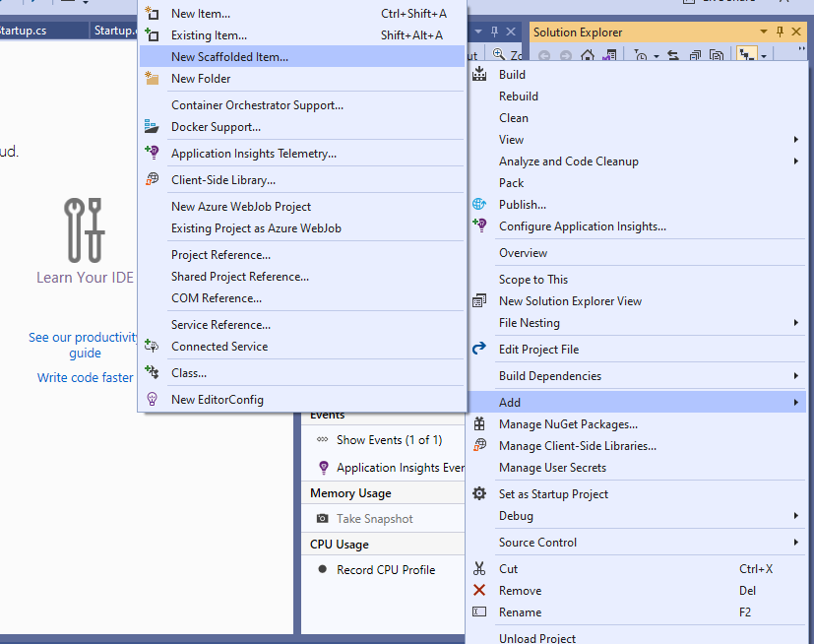Click Application Insights Events entry

pyautogui.click(x=400, y=468)
